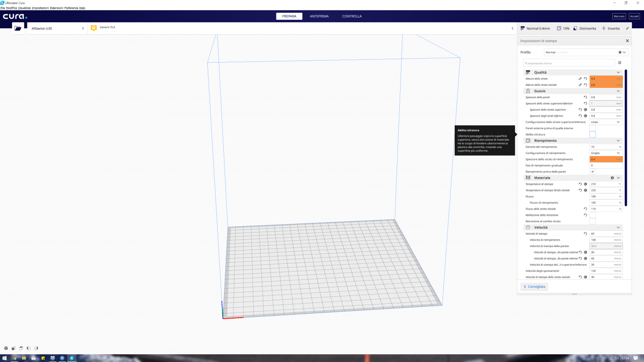Click the Accedi sign-in button
This screenshot has height=362, width=644.
(x=635, y=16)
